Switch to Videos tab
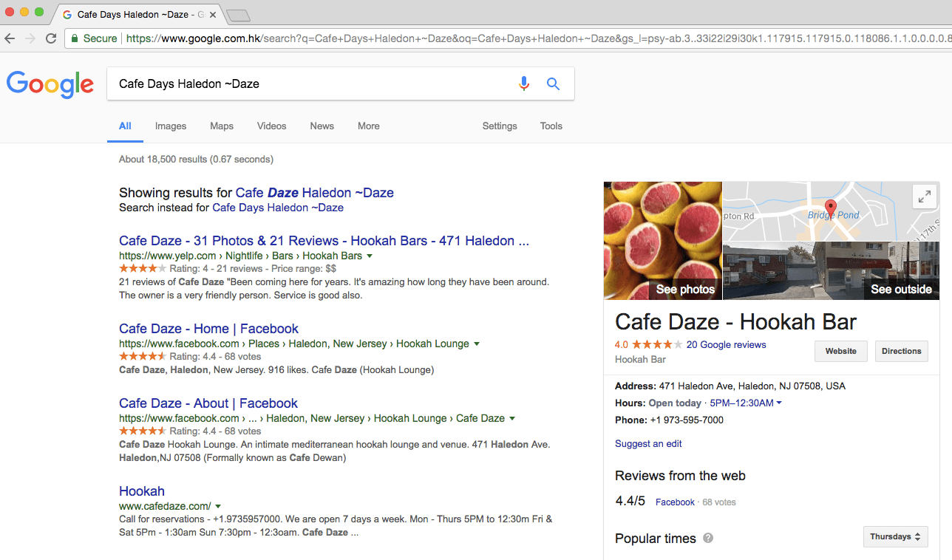 click(272, 126)
